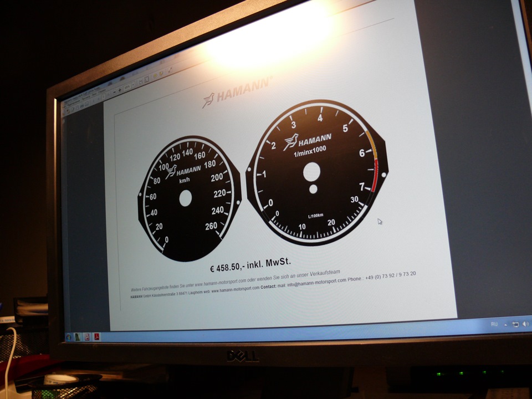Open the Справка menu
Image resolution: width=532 pixels, height=399 pixels.
pyautogui.click(x=102, y=91)
